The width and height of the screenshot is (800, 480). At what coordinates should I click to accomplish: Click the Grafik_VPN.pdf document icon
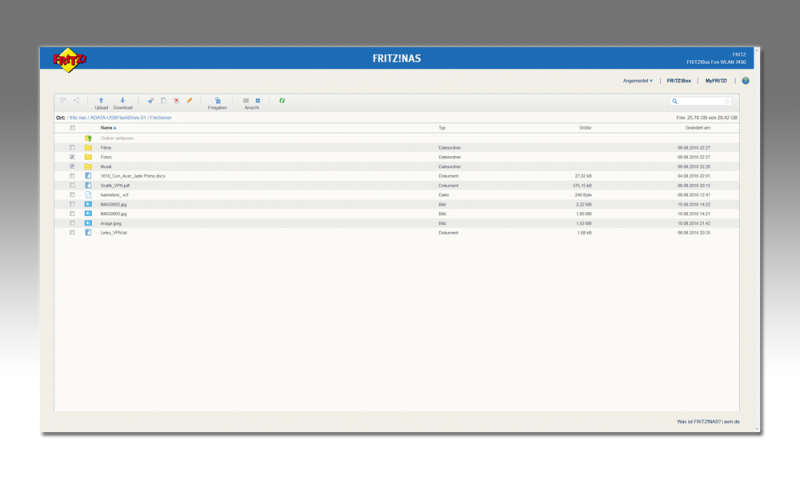pyautogui.click(x=88, y=185)
